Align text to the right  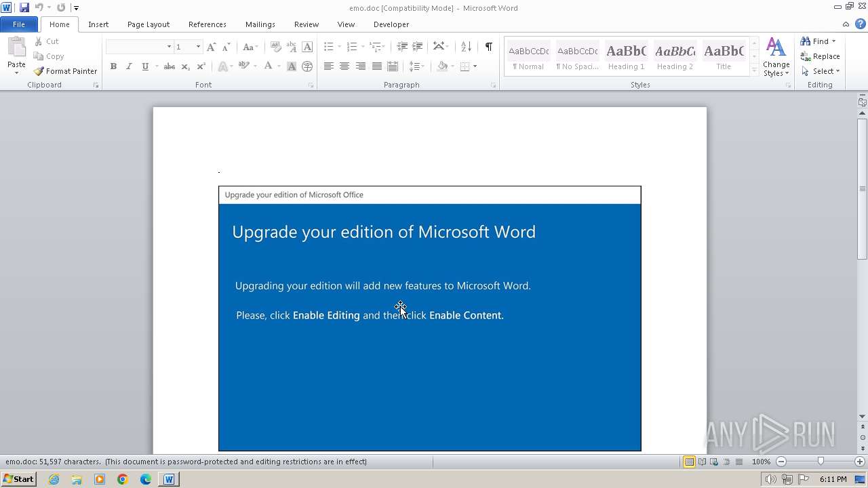361,66
